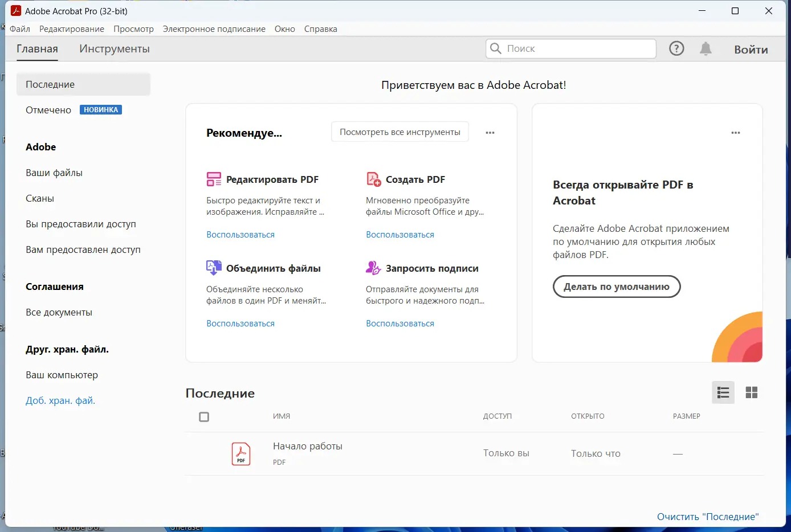Click the Combine Files tool icon
Viewport: 791px width, 532px height.
pyautogui.click(x=214, y=268)
